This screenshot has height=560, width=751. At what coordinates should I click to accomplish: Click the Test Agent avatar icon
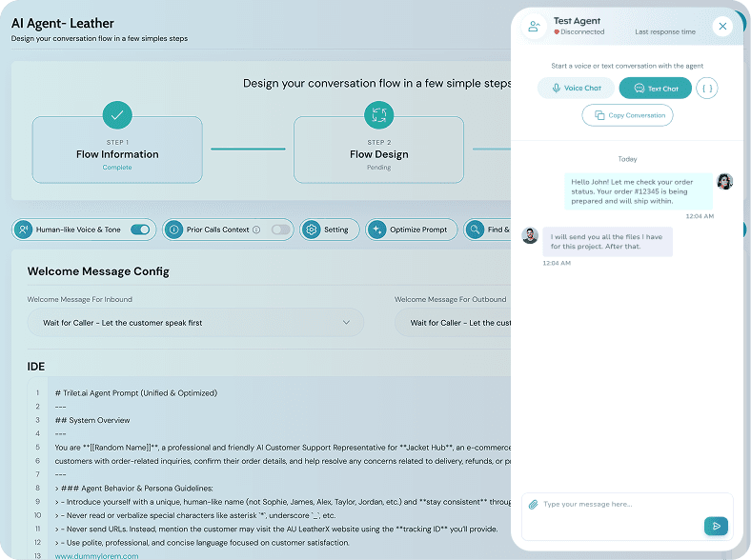(x=534, y=27)
